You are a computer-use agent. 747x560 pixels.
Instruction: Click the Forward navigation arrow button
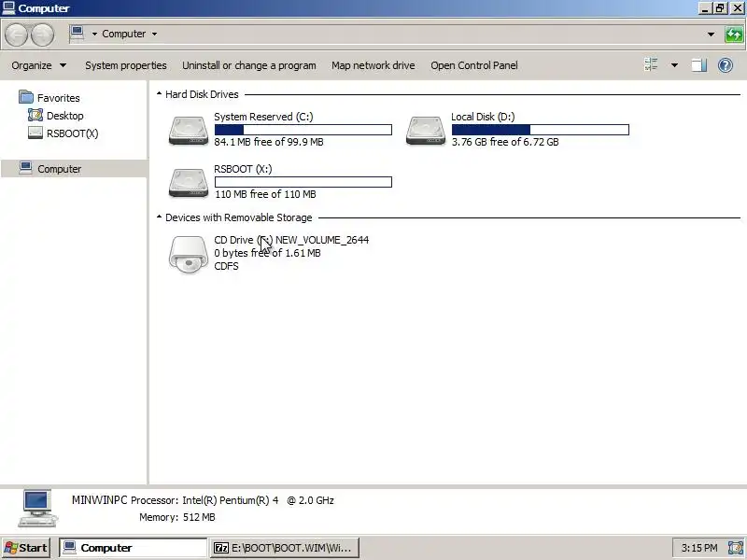(42, 35)
